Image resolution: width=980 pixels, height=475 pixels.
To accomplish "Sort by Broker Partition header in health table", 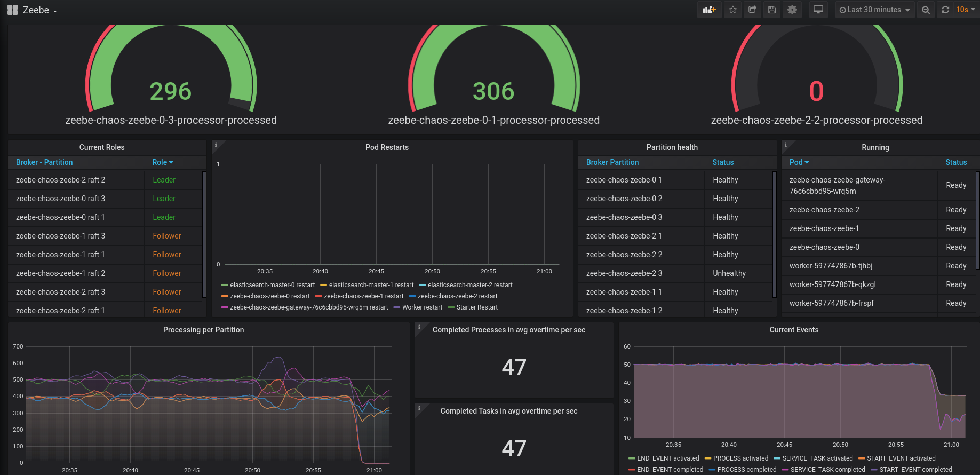I will 612,162.
